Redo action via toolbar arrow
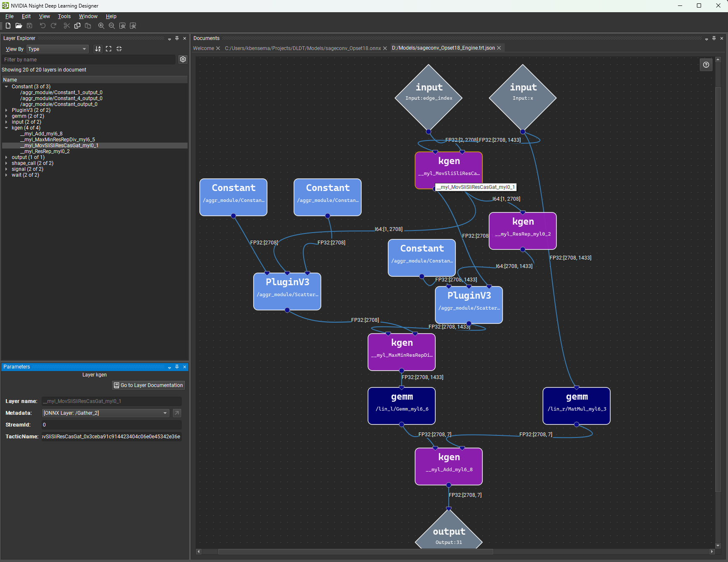 (53, 26)
